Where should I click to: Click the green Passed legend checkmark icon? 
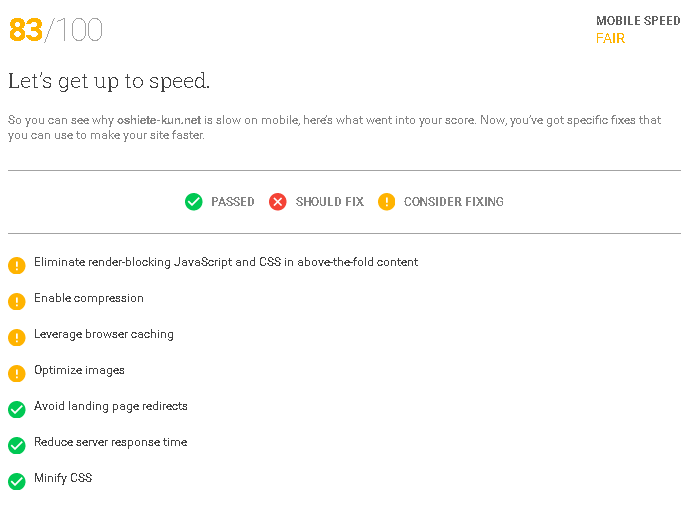coord(194,202)
